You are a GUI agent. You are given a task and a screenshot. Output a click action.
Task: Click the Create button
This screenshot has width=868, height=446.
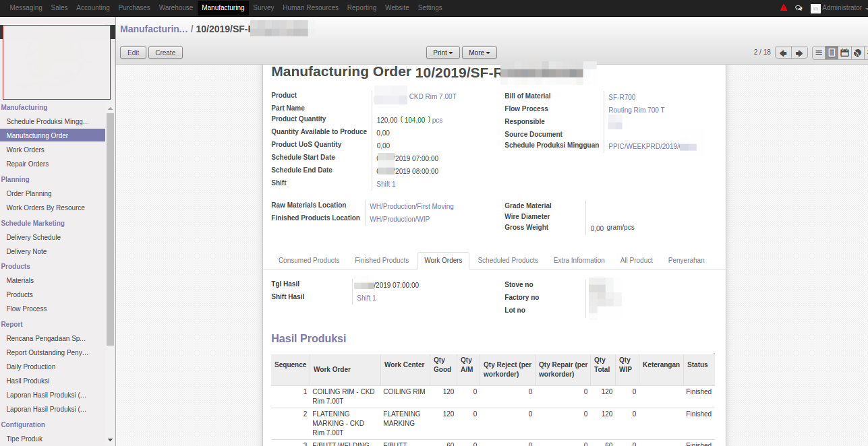coord(165,53)
